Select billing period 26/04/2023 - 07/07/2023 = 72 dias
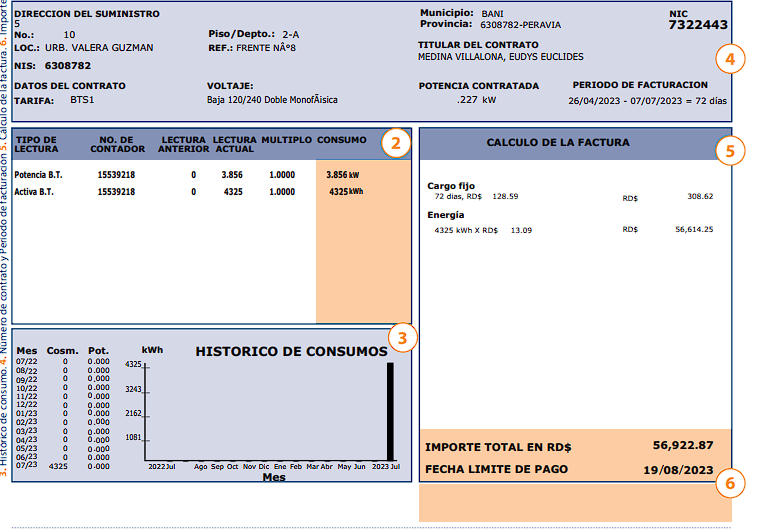Image resolution: width=758 pixels, height=532 pixels. point(647,101)
